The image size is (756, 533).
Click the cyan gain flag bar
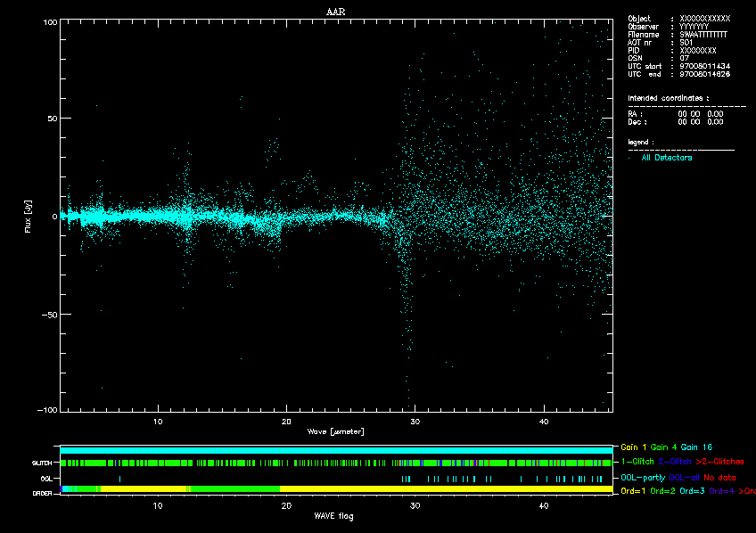(336, 450)
